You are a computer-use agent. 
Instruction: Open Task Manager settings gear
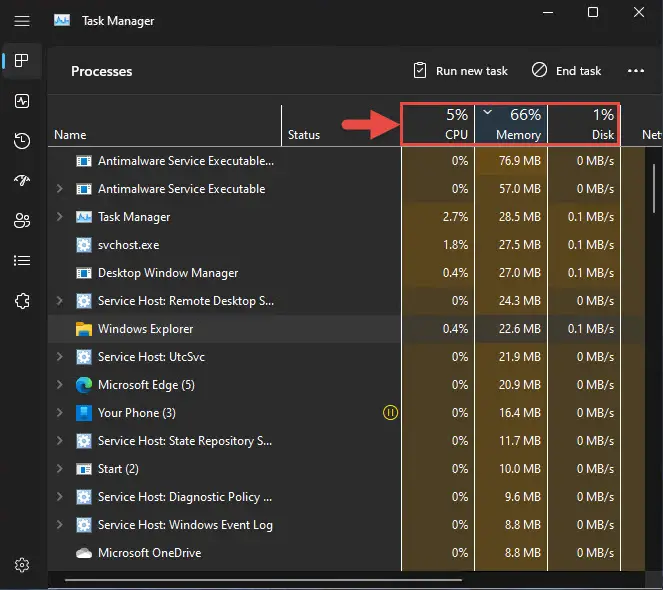point(22,565)
